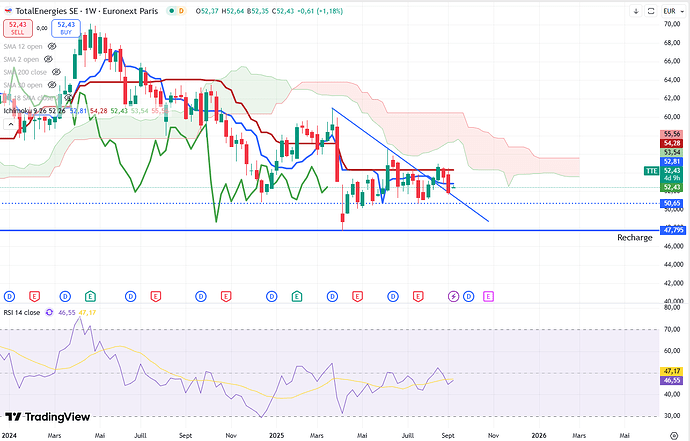This screenshot has width=690, height=441.
Task: Click the blue 52,81 value in Ichimoku legend
Action: point(78,111)
